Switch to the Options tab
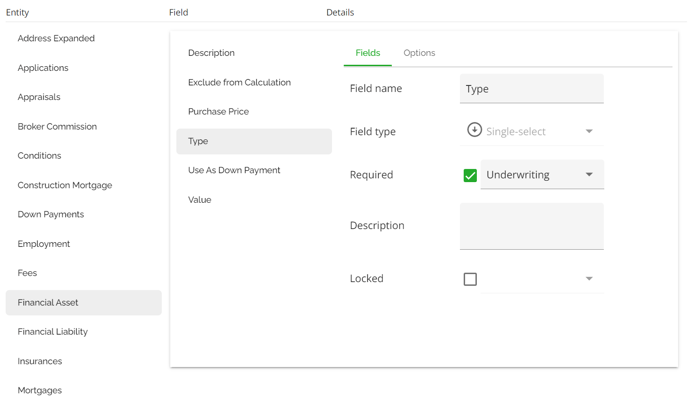688x398 pixels. click(x=419, y=53)
